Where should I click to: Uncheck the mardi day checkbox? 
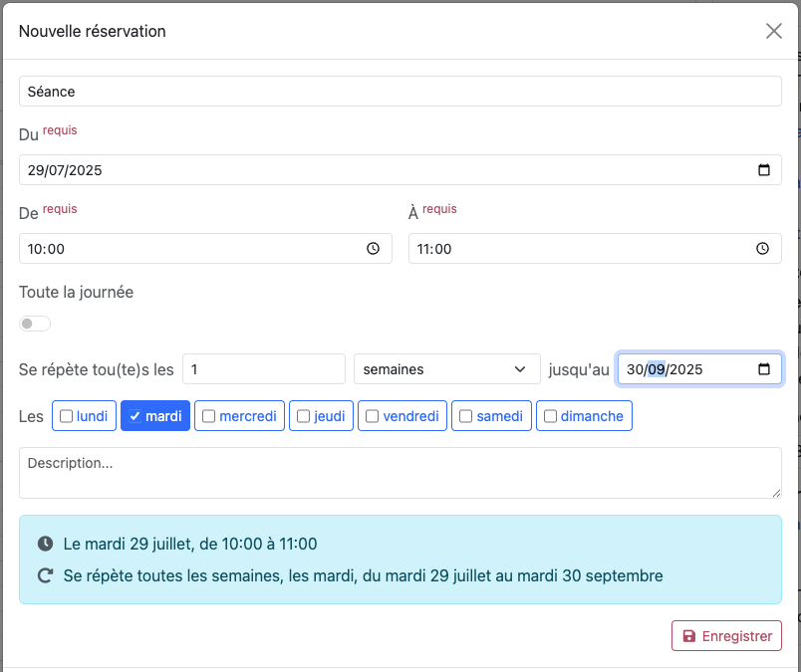pyautogui.click(x=135, y=416)
